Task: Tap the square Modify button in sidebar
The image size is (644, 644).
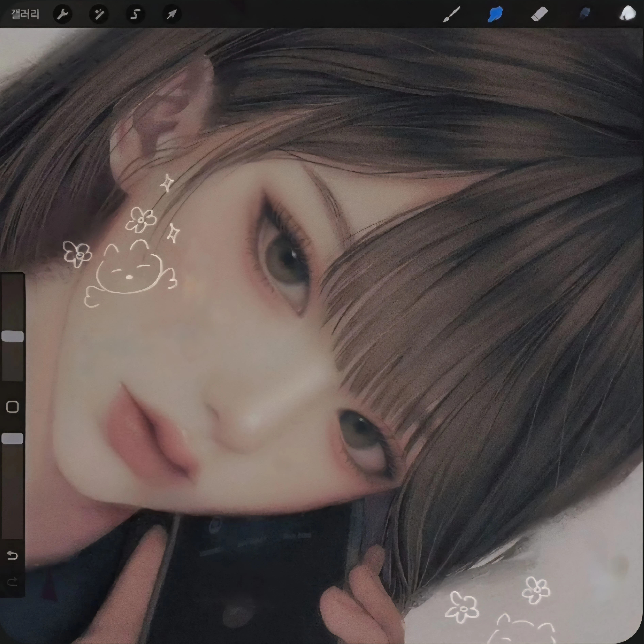Action: click(13, 407)
